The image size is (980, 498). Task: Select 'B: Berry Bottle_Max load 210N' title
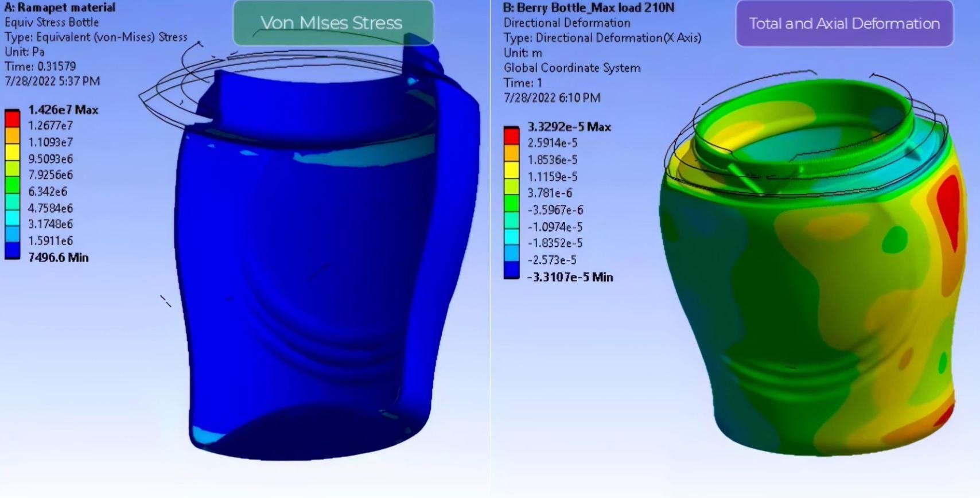589,8
